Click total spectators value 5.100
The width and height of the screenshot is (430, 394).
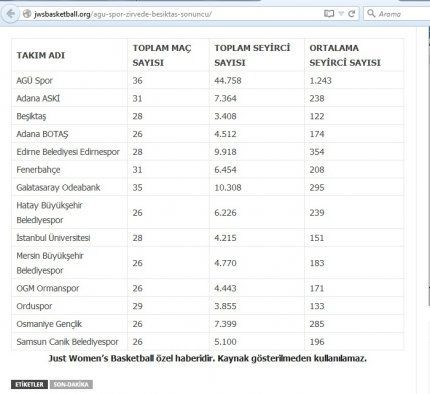225,342
